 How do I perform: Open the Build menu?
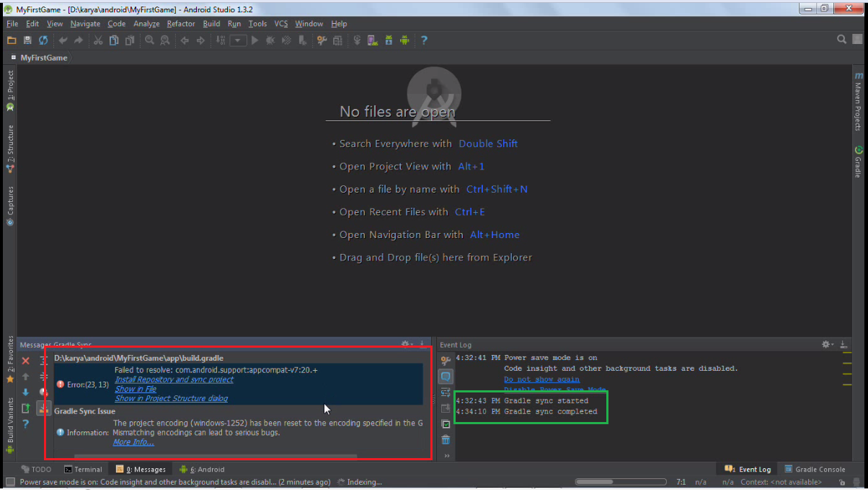[211, 24]
